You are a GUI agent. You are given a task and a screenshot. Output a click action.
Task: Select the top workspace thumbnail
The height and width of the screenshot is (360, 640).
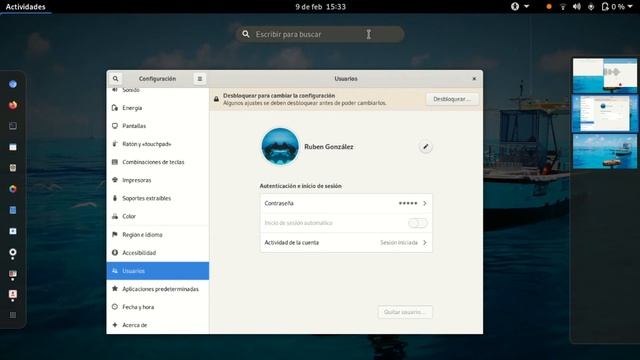(604, 76)
